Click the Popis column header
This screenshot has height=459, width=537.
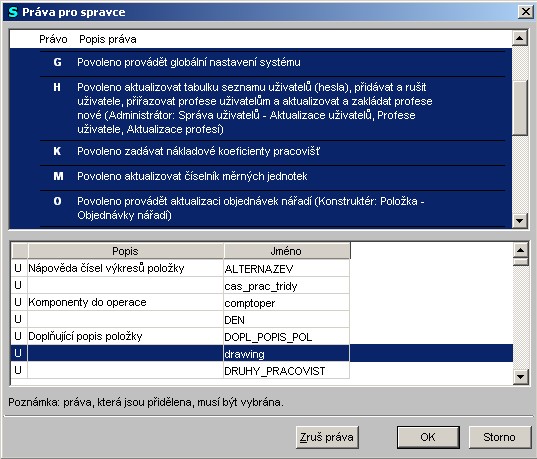pyautogui.click(x=125, y=251)
